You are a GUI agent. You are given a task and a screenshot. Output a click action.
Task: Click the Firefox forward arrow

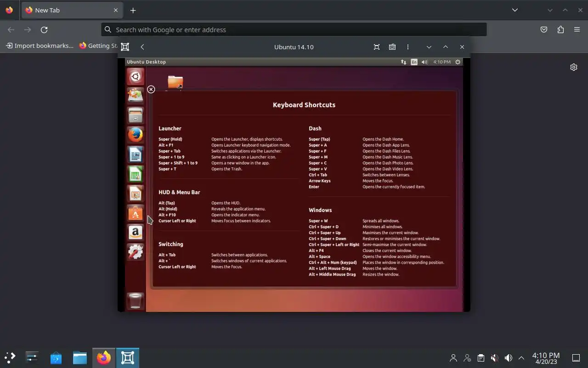[x=28, y=29]
